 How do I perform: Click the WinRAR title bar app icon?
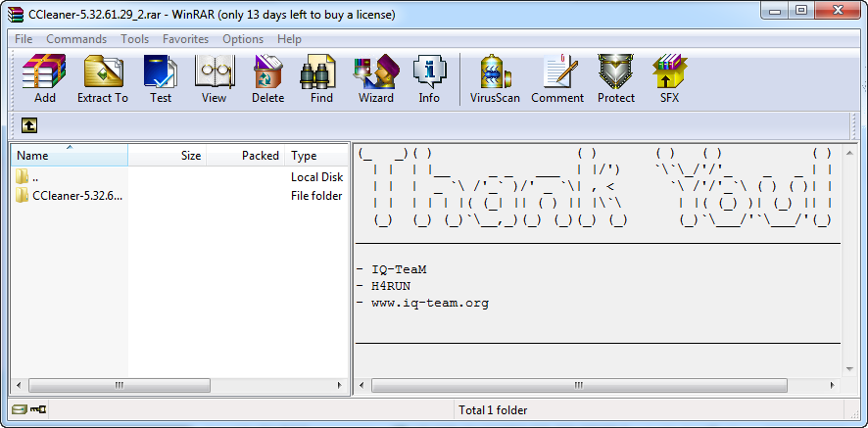pyautogui.click(x=16, y=14)
